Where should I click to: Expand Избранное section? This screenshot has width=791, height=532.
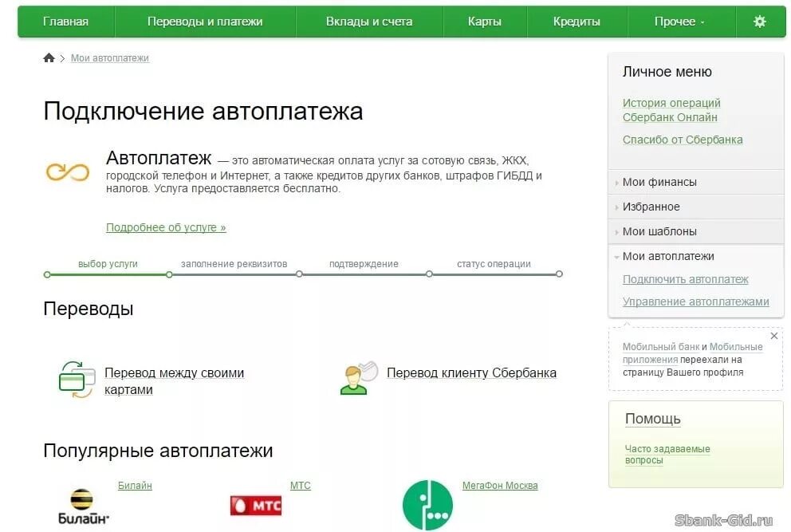[696, 207]
